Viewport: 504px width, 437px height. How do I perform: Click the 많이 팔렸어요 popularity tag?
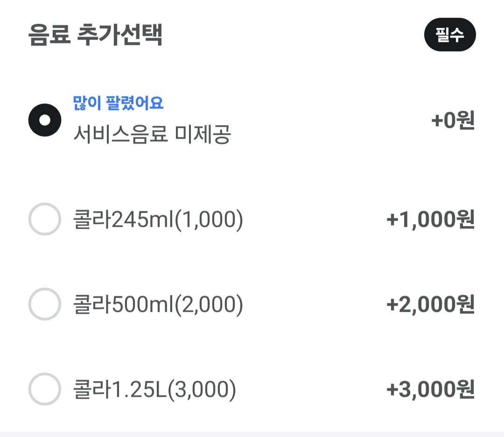(x=118, y=103)
